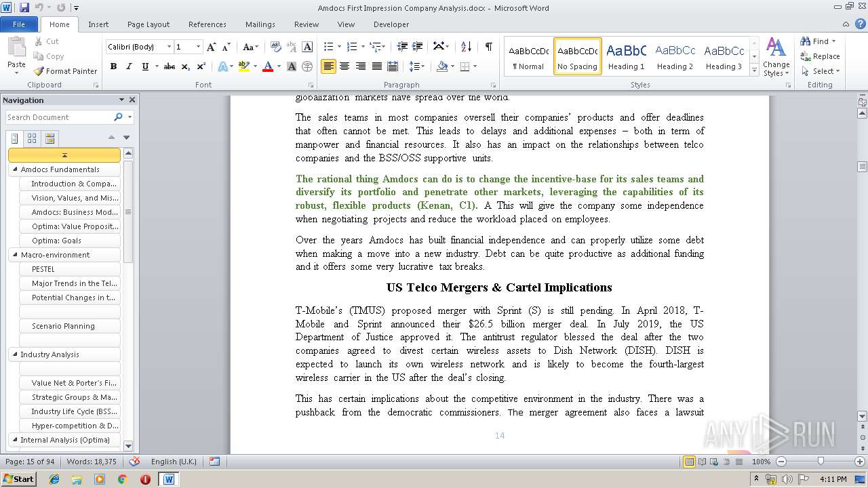Click the Format Painter tool
The image size is (868, 488).
[65, 71]
